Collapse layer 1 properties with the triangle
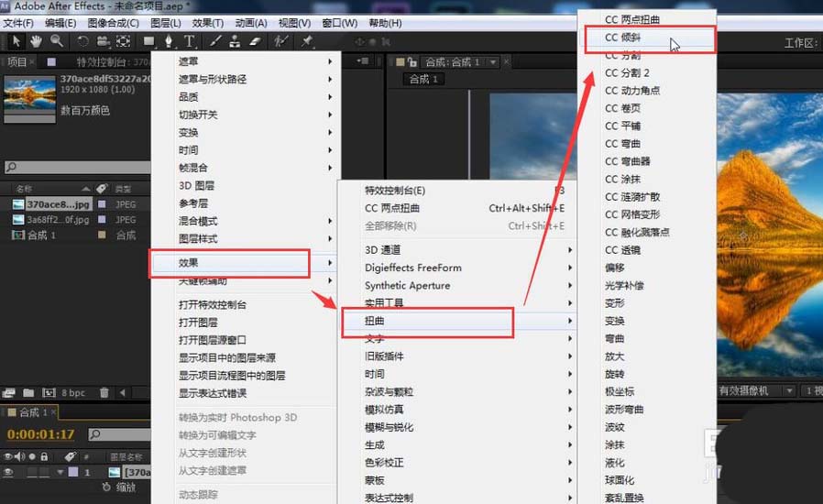The image size is (823, 504). (60, 472)
